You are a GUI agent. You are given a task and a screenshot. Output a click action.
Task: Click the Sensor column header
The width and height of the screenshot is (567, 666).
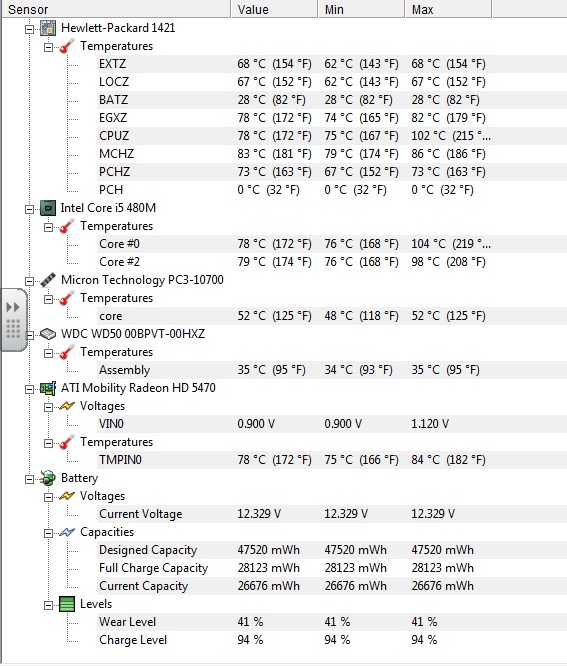click(x=116, y=9)
